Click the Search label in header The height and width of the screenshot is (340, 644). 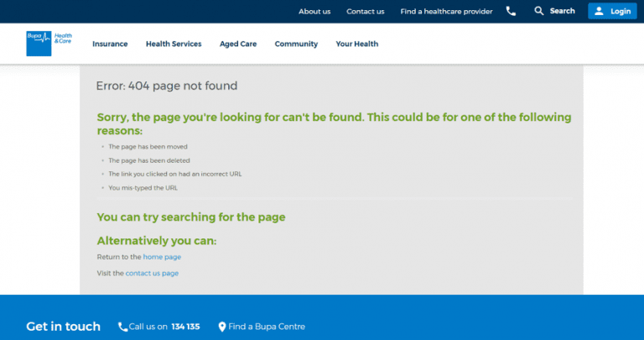pos(563,11)
